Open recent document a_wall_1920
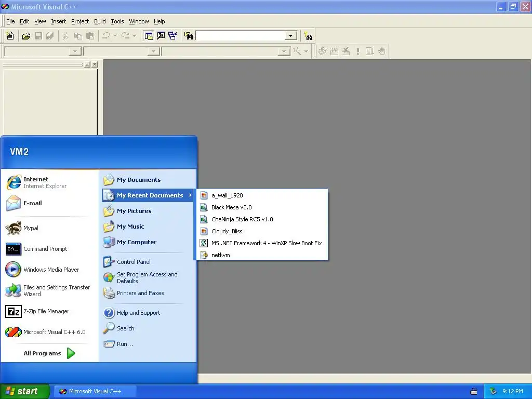Viewport: 532px width, 399px height. pos(262,195)
